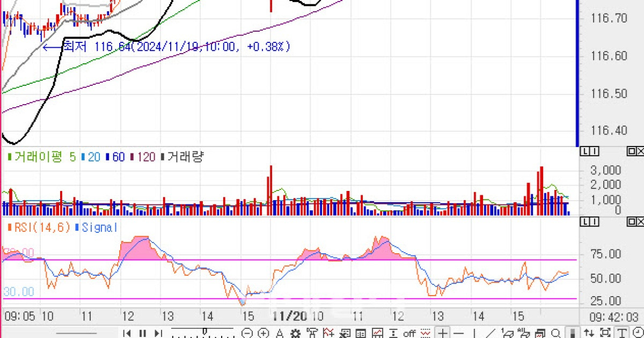
Task: Toggle the 'off' button in the bottom toolbar
Action: 409,333
